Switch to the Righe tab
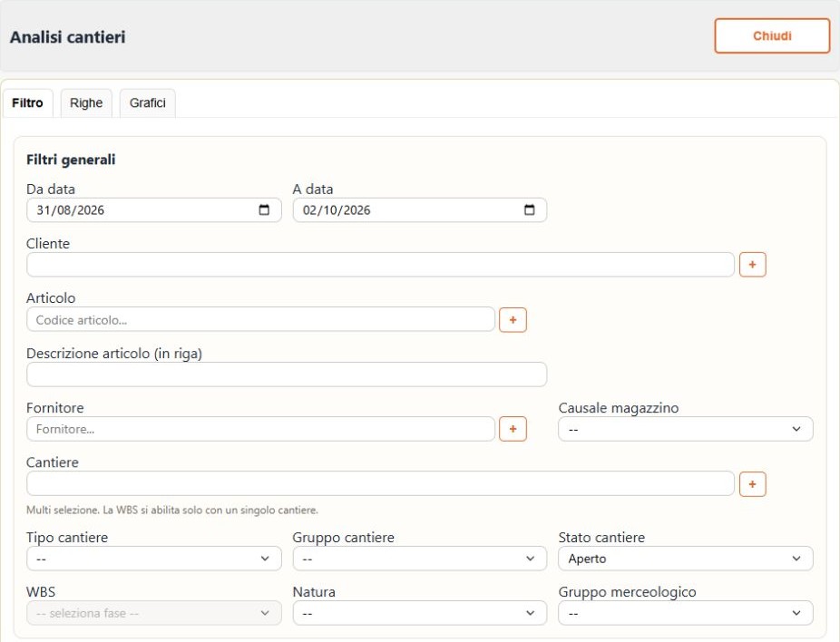This screenshot has width=840, height=642. click(86, 102)
